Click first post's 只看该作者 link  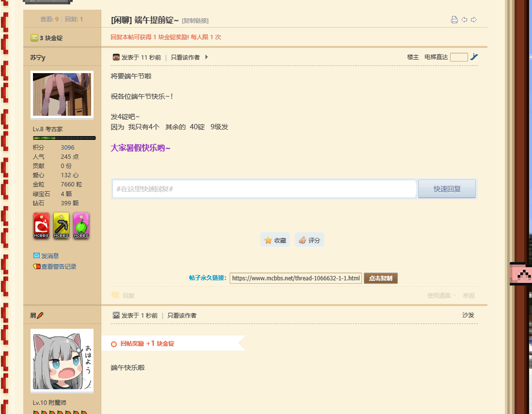click(x=185, y=57)
